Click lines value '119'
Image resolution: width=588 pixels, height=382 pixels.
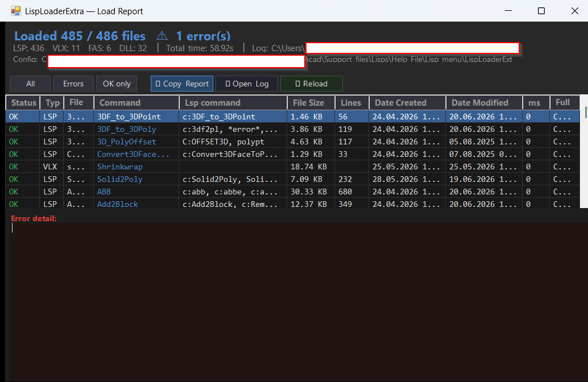[x=345, y=130]
